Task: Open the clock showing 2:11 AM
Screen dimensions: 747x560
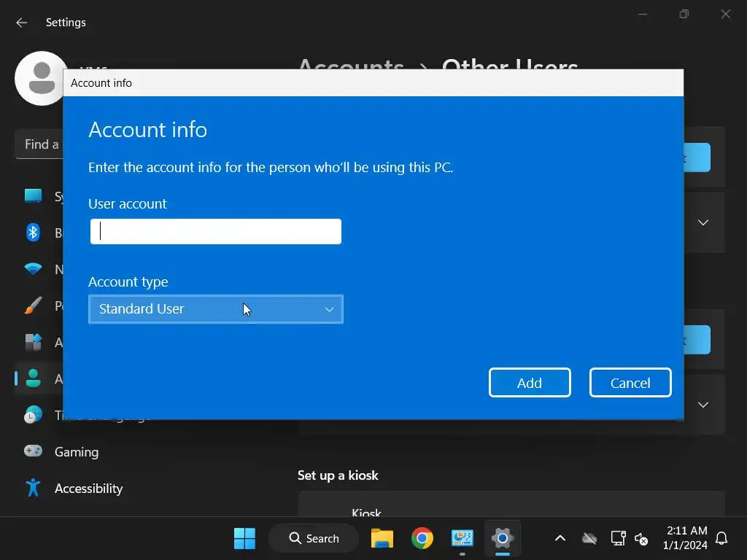Action: [686, 537]
